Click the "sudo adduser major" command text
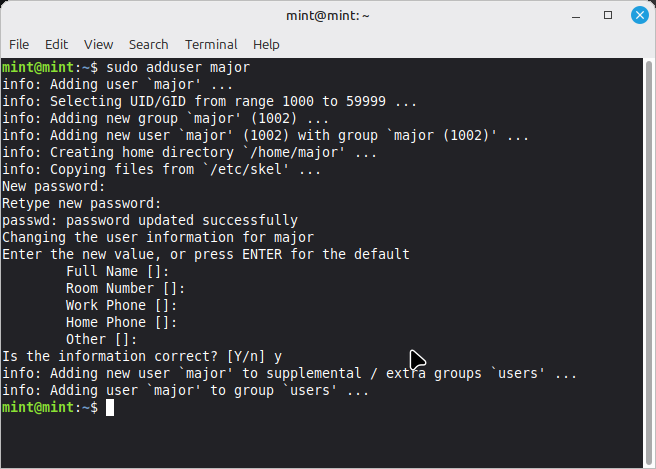The height and width of the screenshot is (469, 656). coord(178,67)
